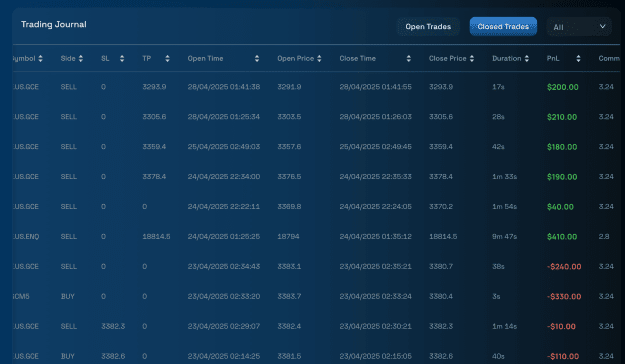Viewport: 625px width, 364px height.
Task: Sort by Open Price column arrows
Action: click(x=319, y=59)
